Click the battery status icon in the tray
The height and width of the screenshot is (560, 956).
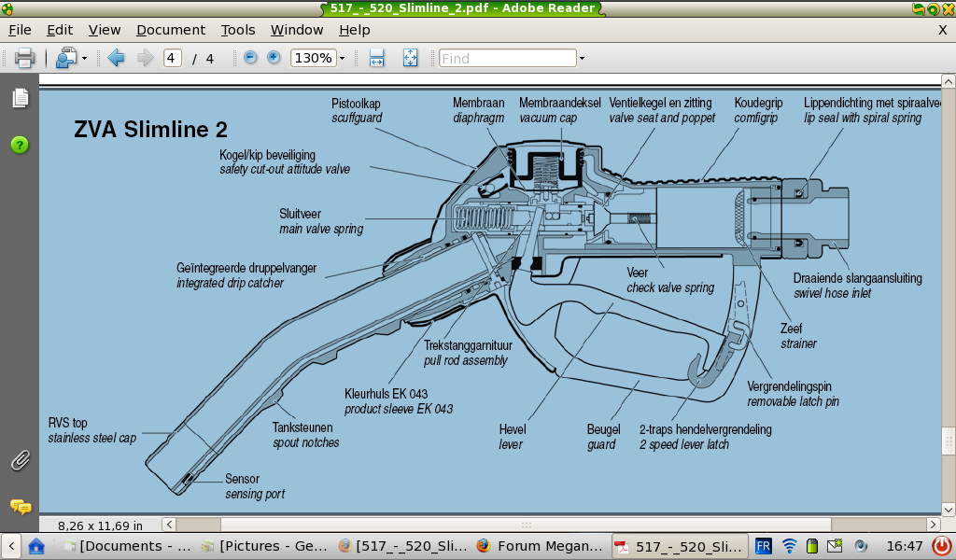click(x=812, y=546)
